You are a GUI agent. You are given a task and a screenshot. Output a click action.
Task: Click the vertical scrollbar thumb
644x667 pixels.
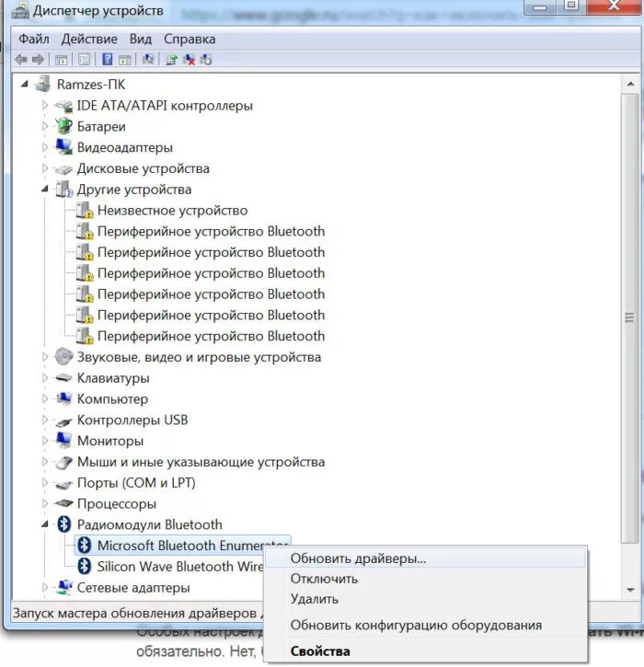(x=630, y=318)
